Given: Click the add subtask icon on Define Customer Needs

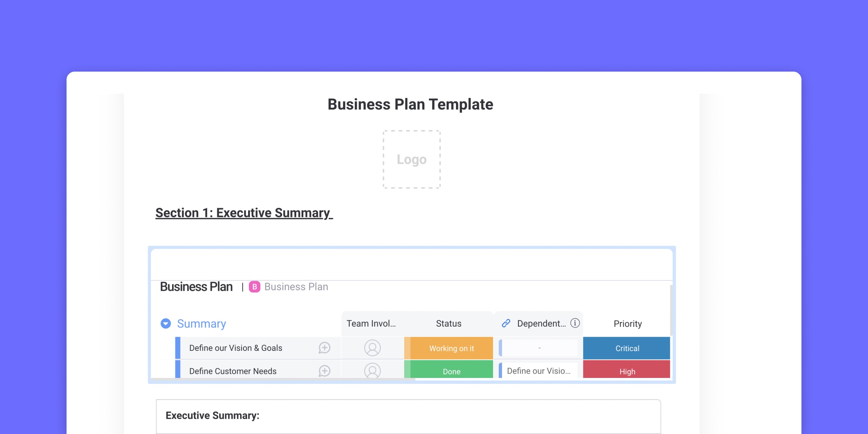Looking at the screenshot, I should (x=327, y=371).
